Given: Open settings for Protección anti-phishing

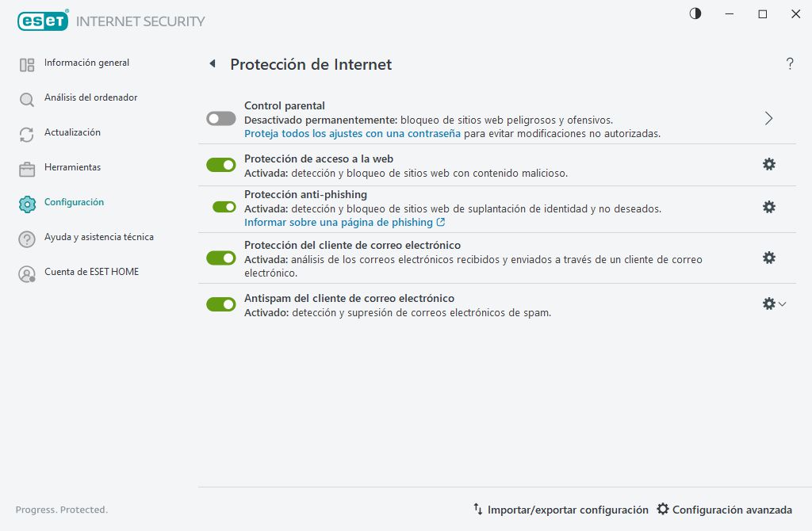Looking at the screenshot, I should pyautogui.click(x=768, y=207).
